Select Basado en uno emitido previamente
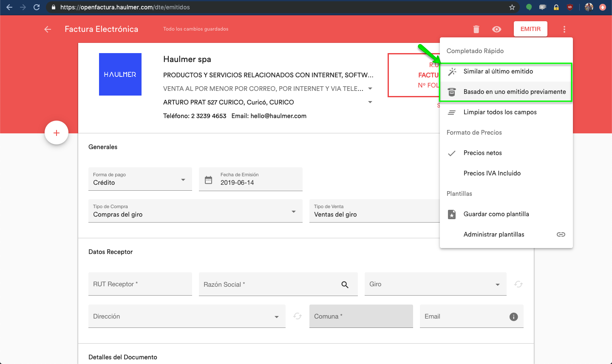This screenshot has height=364, width=612. [514, 92]
